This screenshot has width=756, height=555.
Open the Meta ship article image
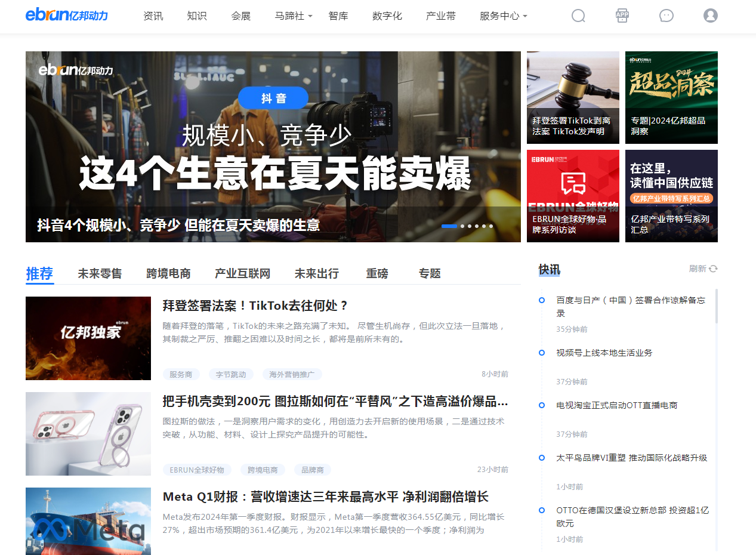point(88,521)
